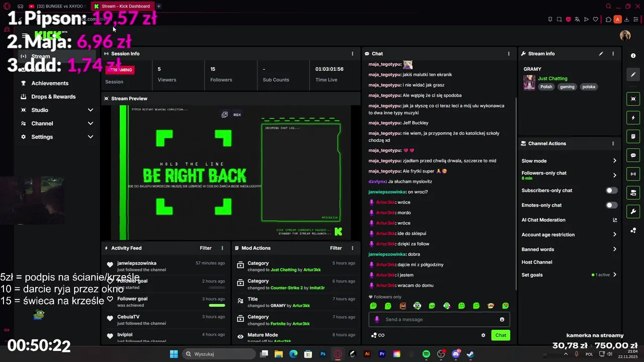Click Stream Preview video thumbnail
This screenshot has width=644, height=362.
click(x=231, y=172)
